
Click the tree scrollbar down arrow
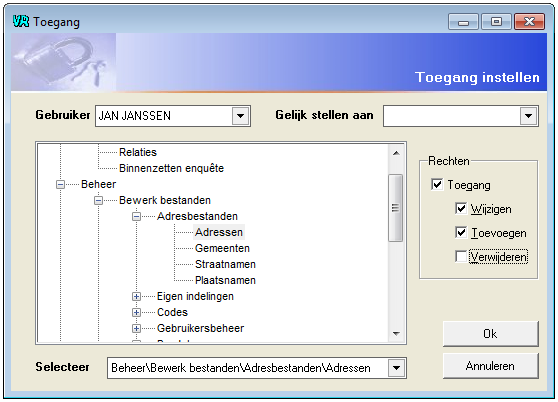(396, 334)
